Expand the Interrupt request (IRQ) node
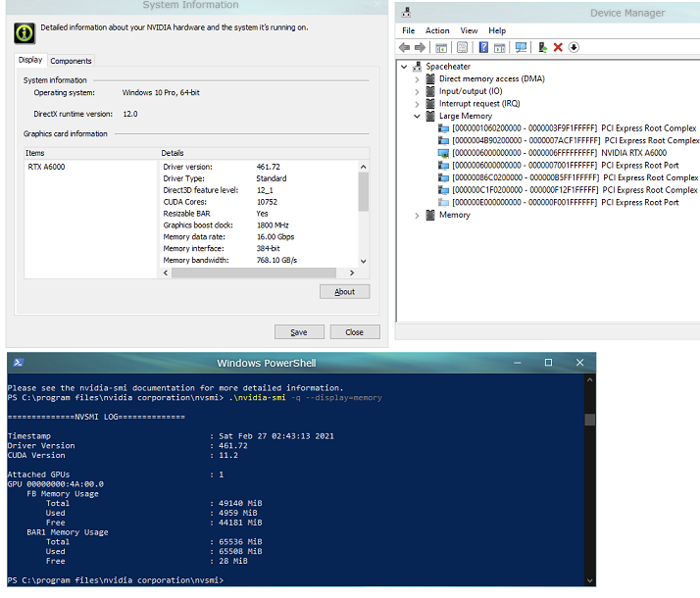The image size is (700, 598). coord(417,105)
